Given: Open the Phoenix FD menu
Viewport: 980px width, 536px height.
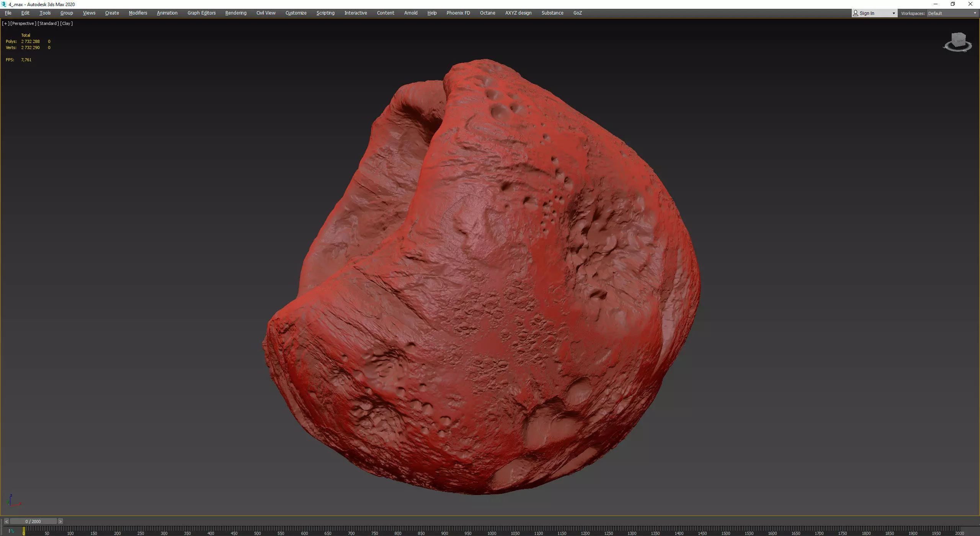Looking at the screenshot, I should [458, 13].
